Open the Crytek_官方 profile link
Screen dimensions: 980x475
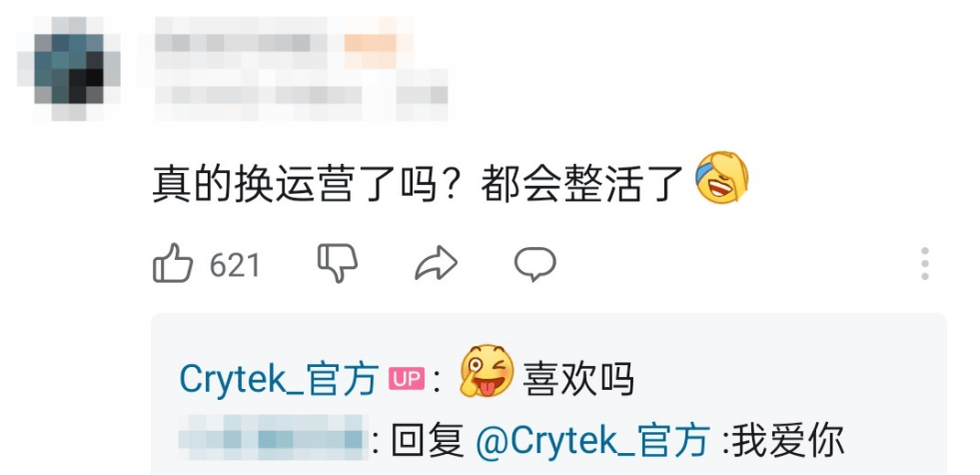[x=279, y=379]
